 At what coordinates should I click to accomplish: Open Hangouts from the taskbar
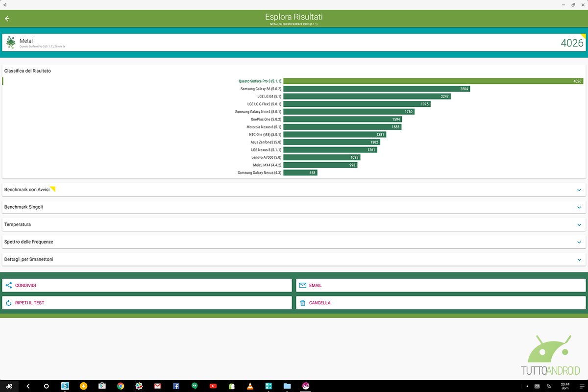pos(195,386)
